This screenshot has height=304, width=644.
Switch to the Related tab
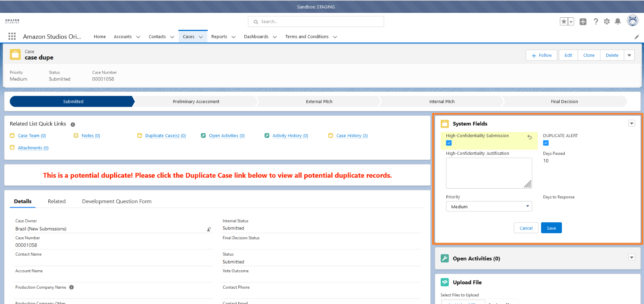57,201
